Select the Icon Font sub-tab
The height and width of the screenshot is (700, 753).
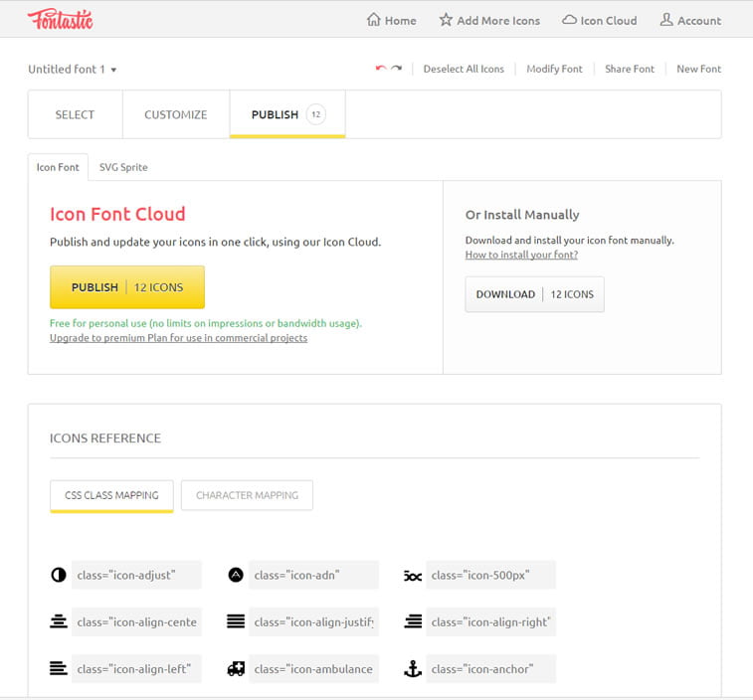point(58,167)
